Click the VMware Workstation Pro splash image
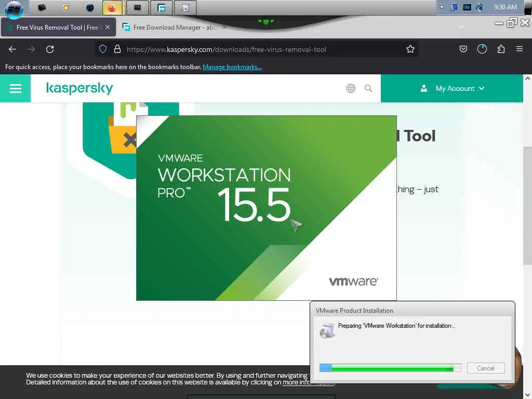532x399 pixels. point(267,208)
